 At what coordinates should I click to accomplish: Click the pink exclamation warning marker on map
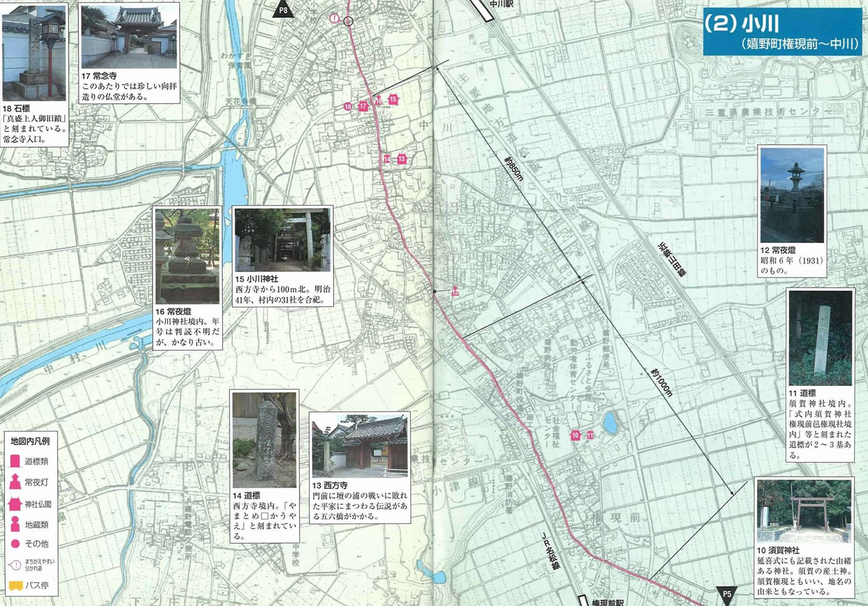pyautogui.click(x=334, y=19)
